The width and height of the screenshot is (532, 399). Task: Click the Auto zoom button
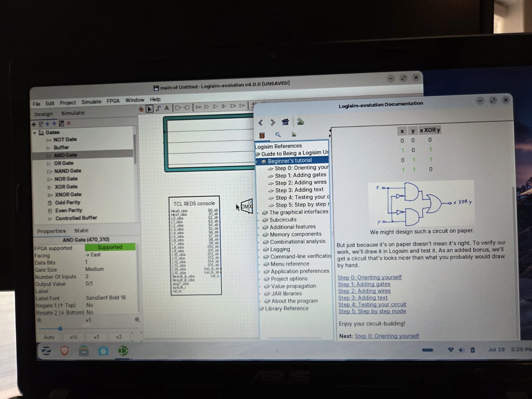click(49, 337)
